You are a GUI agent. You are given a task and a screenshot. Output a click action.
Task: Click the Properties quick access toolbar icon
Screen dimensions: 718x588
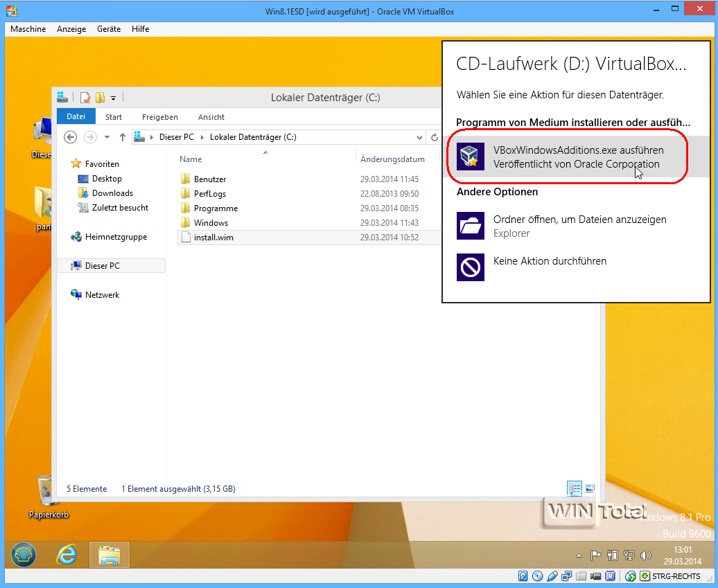[85, 98]
